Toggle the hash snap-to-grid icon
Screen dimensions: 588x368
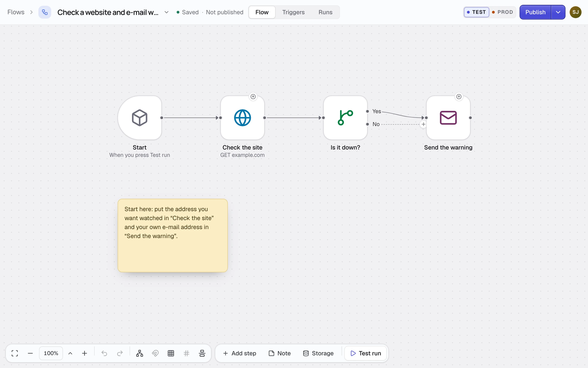click(x=186, y=353)
